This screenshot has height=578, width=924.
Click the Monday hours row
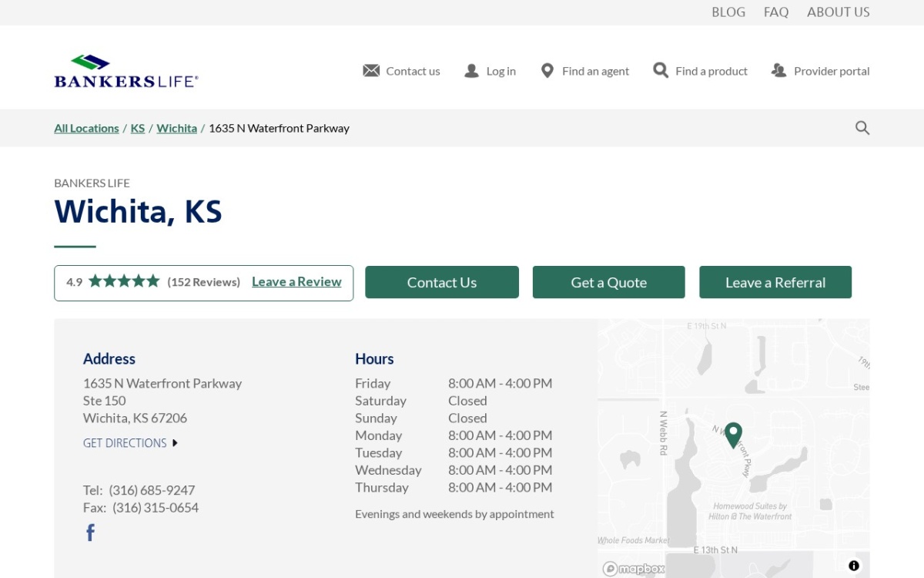tap(454, 435)
